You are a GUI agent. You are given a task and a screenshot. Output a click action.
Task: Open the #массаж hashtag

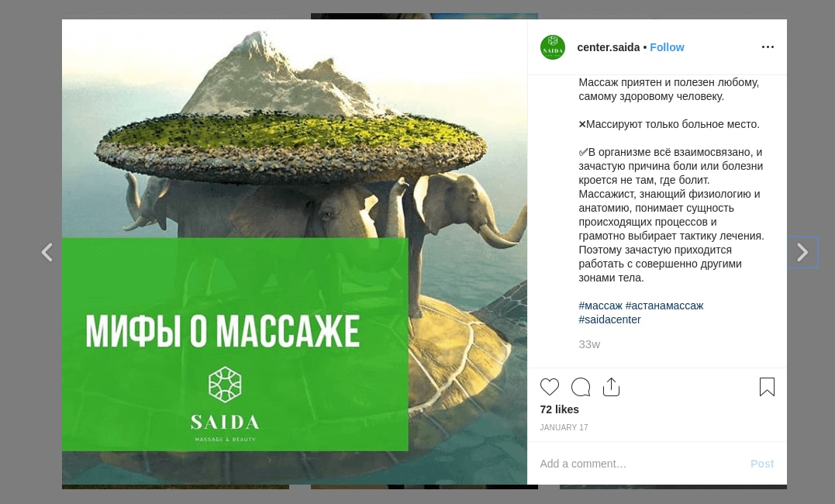pyautogui.click(x=600, y=306)
